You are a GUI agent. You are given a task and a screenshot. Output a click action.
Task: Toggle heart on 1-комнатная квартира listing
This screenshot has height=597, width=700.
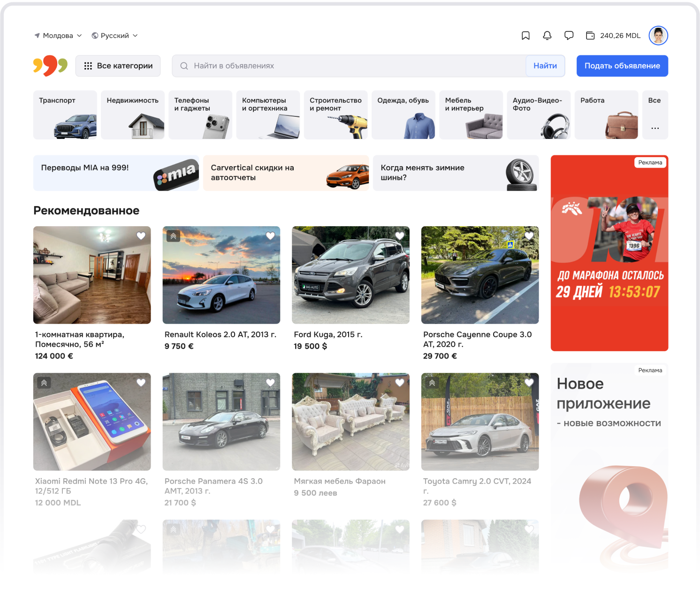point(141,236)
